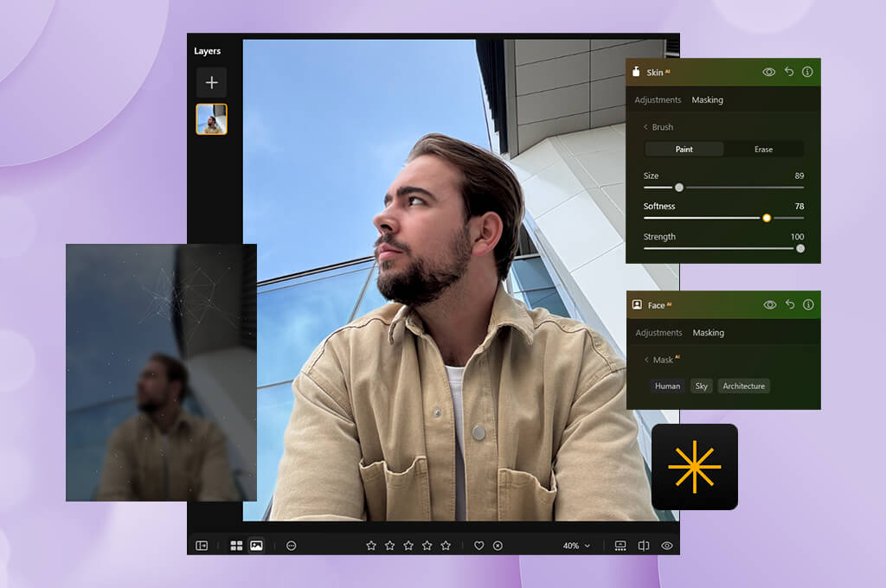Switch to single image view
Viewport: 886px width, 588px height.
256,546
